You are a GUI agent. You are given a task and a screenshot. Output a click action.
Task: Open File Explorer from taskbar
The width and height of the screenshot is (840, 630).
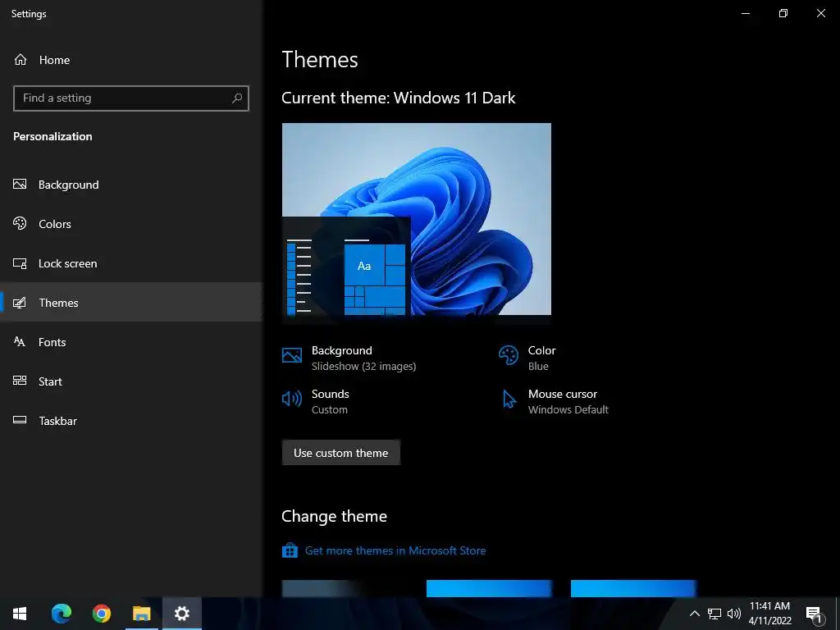tap(141, 614)
